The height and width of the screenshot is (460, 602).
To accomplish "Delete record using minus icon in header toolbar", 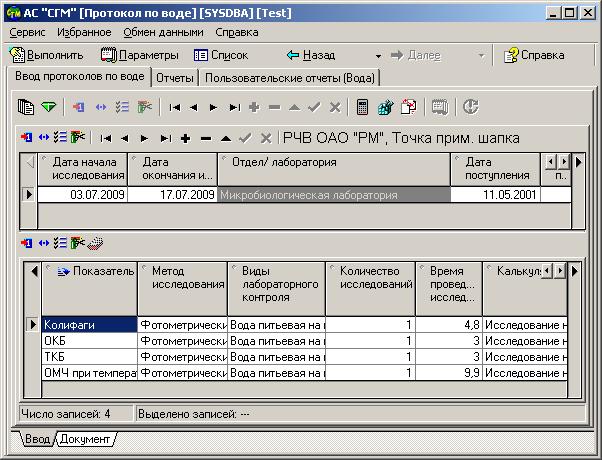I will pyautogui.click(x=206, y=138).
